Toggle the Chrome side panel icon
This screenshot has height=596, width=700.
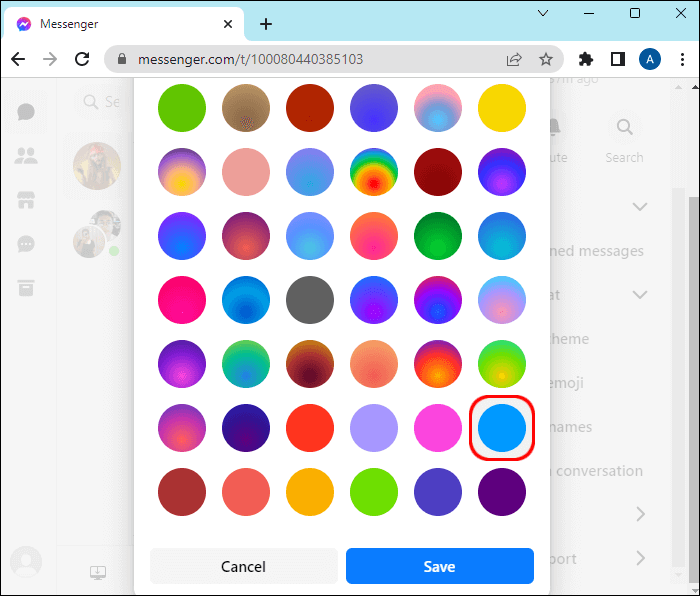pyautogui.click(x=618, y=59)
